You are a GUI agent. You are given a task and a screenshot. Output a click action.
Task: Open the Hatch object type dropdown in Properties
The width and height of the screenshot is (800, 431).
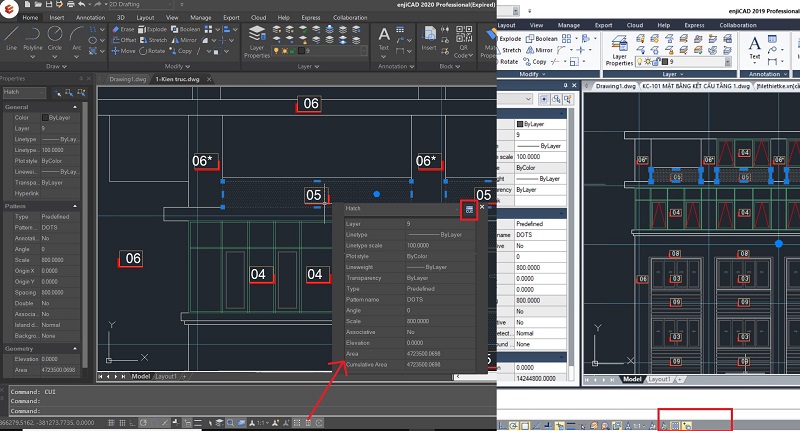click(x=24, y=92)
